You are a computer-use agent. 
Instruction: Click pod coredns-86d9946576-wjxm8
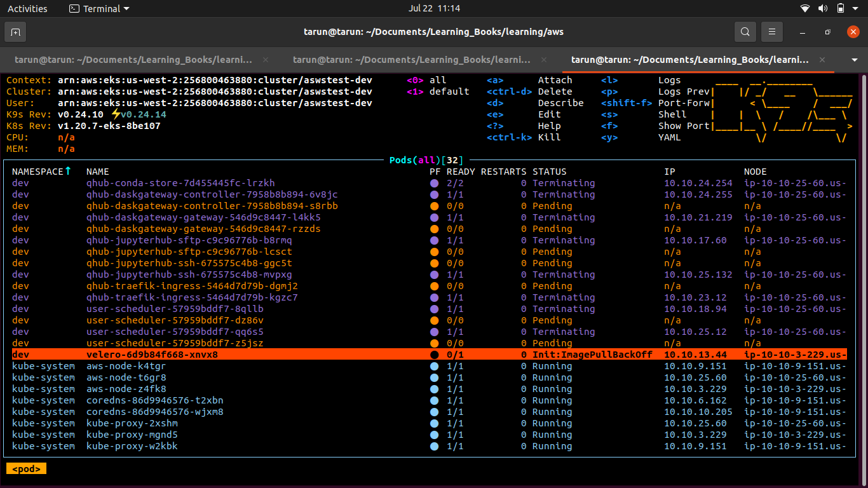click(x=155, y=412)
